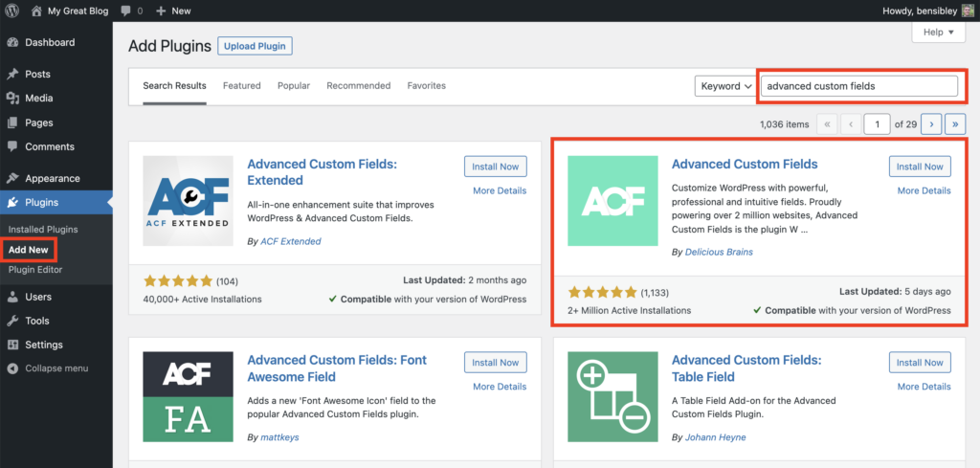
Task: Select Add New in Plugins submenu
Action: [28, 249]
